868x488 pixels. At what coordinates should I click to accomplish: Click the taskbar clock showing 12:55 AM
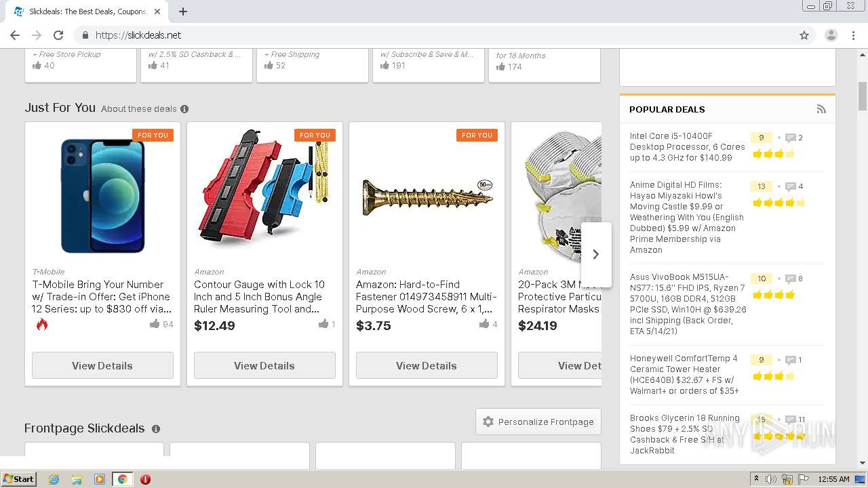[833, 479]
